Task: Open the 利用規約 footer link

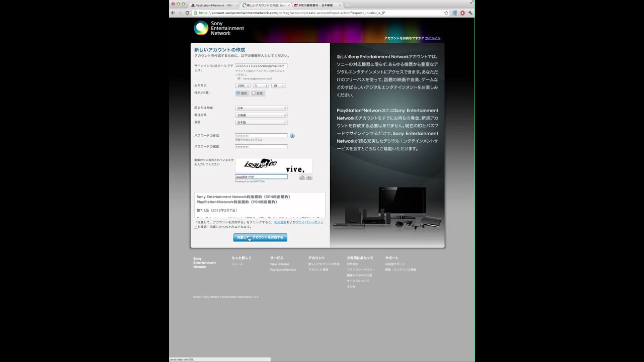Action: pos(352,264)
